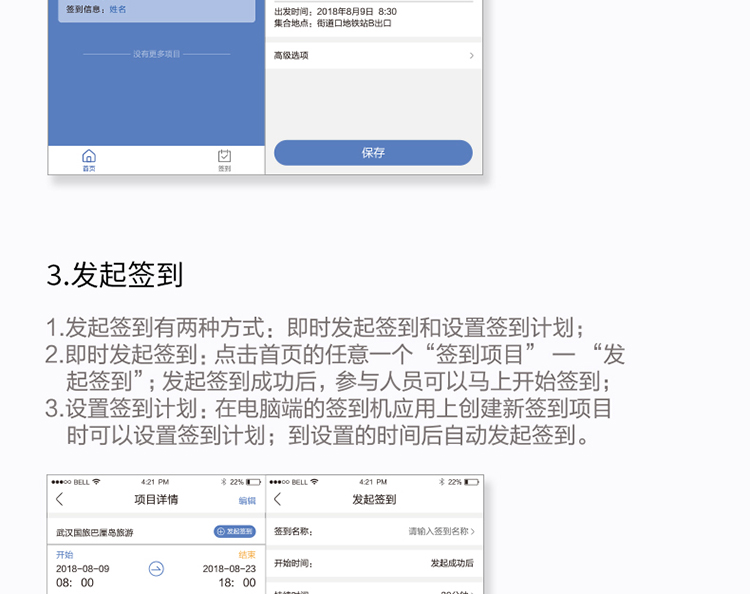Click the end date 2018-08-23

pos(229,569)
